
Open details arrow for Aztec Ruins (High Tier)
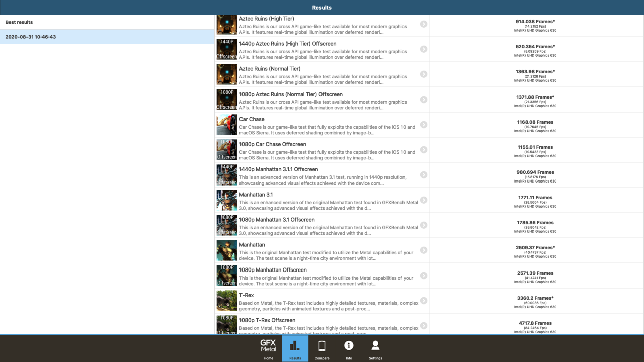(x=424, y=24)
